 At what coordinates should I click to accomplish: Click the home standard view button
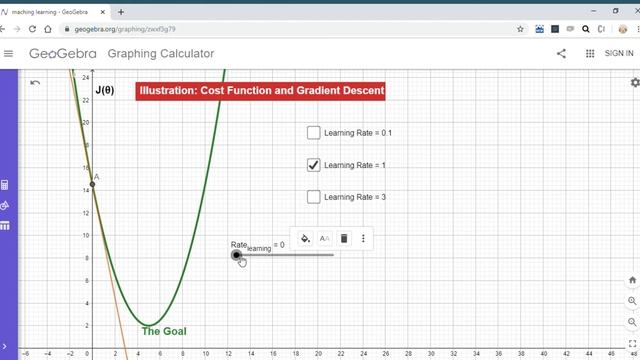tap(632, 280)
